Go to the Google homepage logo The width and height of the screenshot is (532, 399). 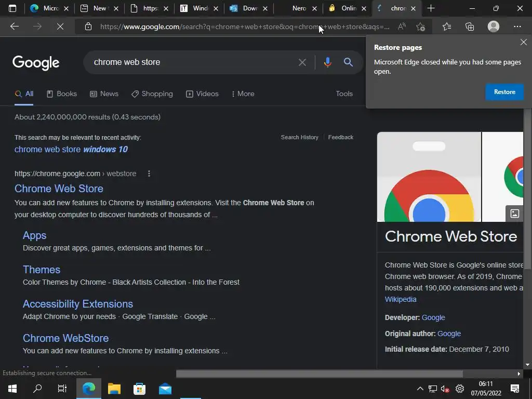point(36,63)
